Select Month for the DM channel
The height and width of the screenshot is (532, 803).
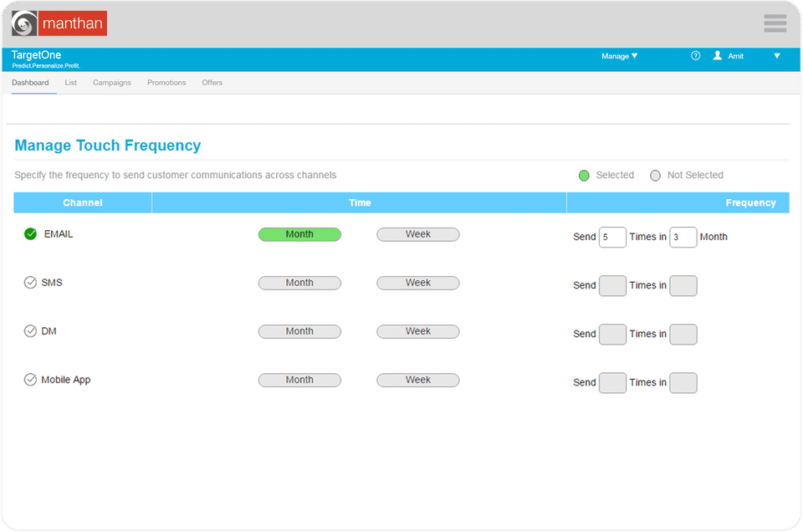[x=299, y=331]
